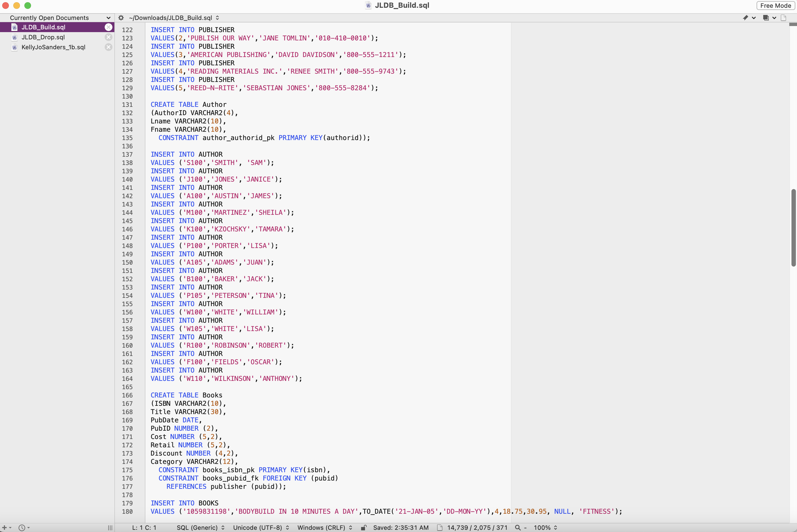Image resolution: width=797 pixels, height=532 pixels.
Task: Open the text options gear menu
Action: pyautogui.click(x=121, y=18)
